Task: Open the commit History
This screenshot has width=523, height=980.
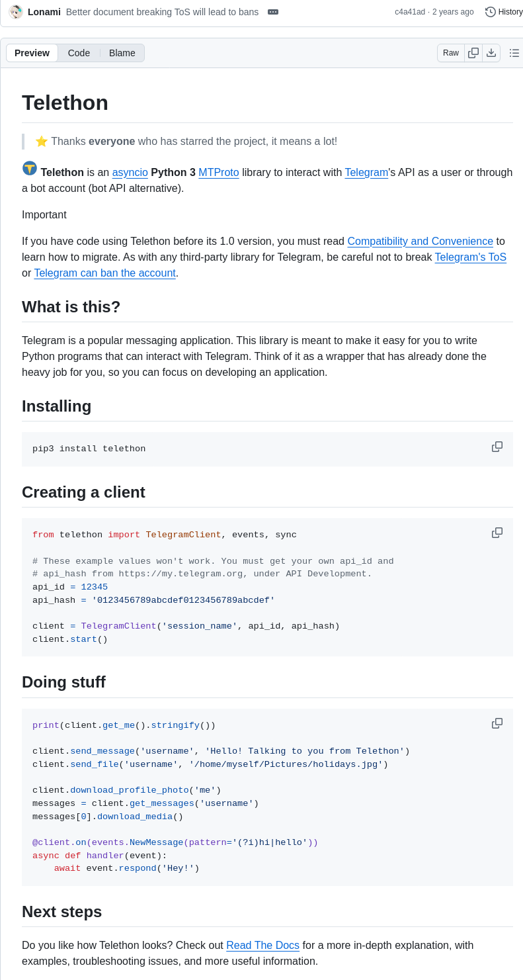Action: [x=504, y=12]
